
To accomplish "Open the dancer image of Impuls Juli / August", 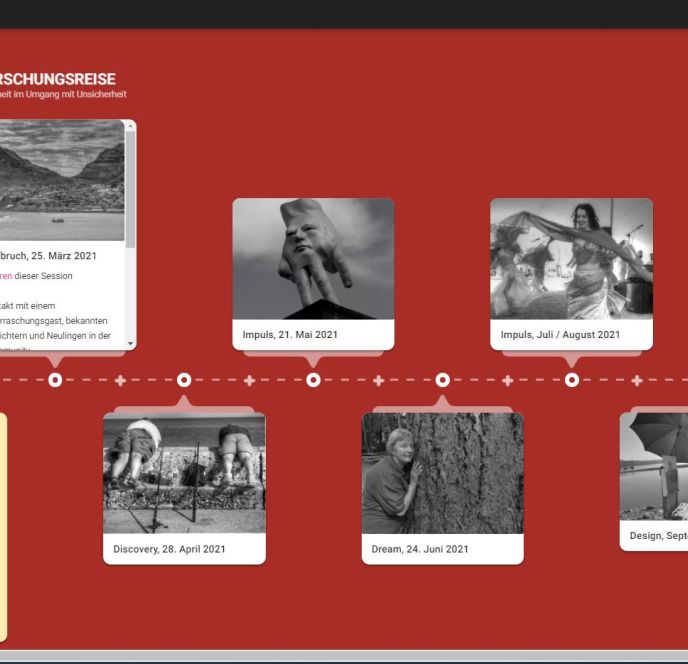I will tap(571, 258).
